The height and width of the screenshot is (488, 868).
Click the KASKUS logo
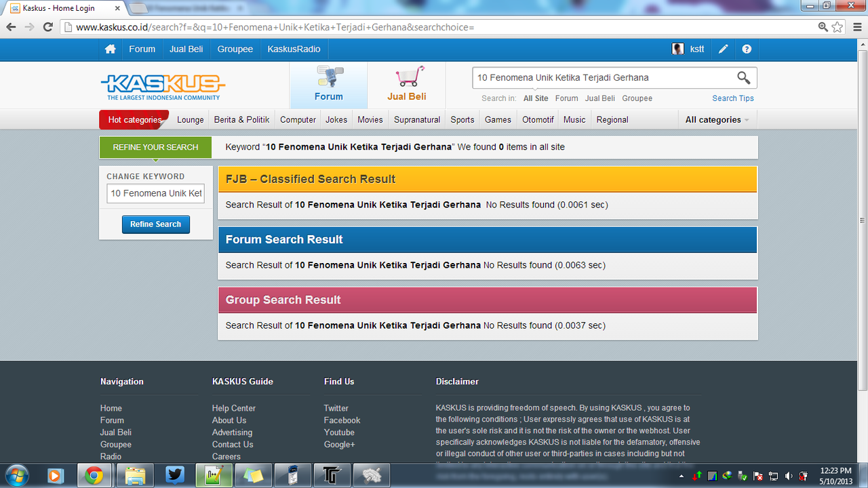[x=163, y=87]
